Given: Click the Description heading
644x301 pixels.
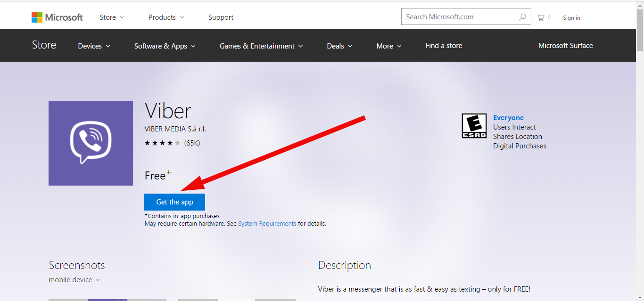Looking at the screenshot, I should pos(345,265).
